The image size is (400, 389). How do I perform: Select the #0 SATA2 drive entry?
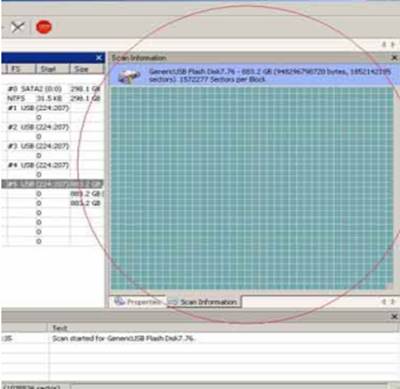pos(54,89)
